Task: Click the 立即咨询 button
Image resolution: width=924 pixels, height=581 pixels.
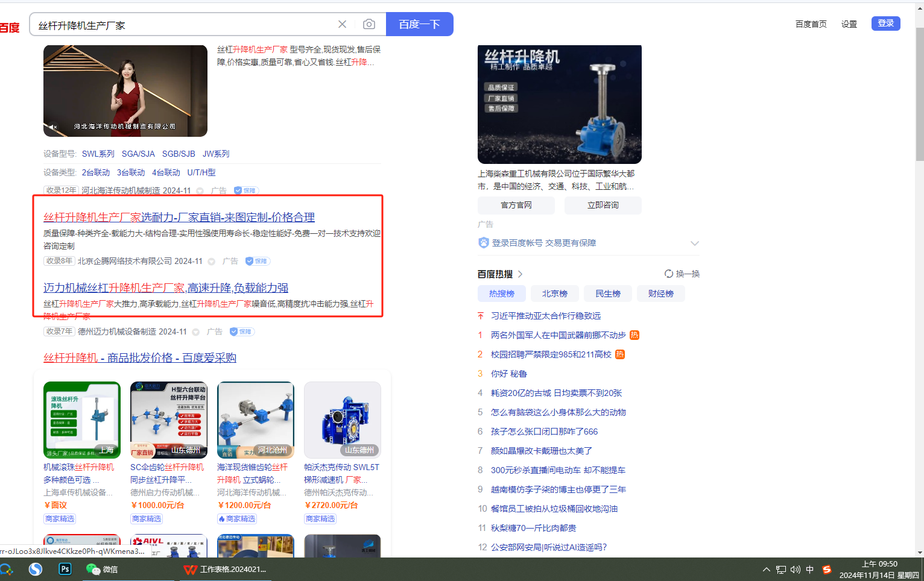Action: pyautogui.click(x=603, y=205)
